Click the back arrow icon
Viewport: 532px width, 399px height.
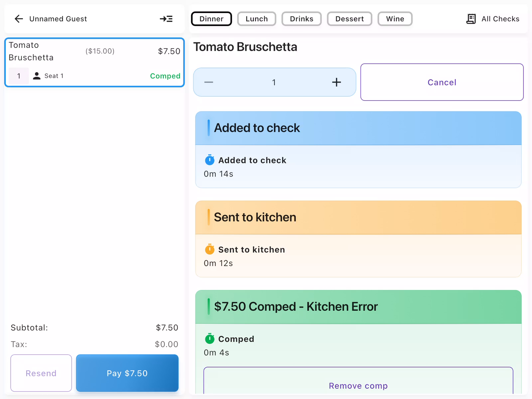tap(19, 19)
